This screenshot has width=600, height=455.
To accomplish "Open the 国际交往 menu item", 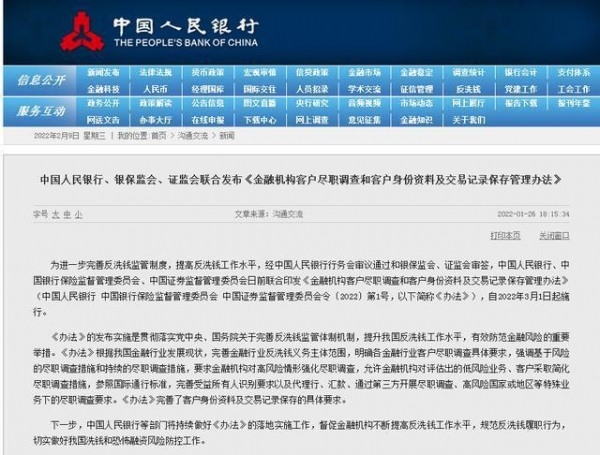I will (x=260, y=90).
